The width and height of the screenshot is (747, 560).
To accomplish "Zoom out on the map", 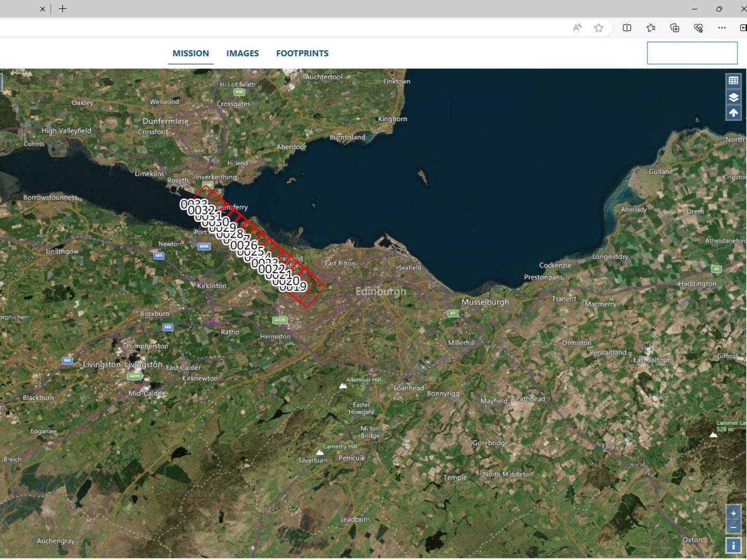I will click(x=733, y=527).
